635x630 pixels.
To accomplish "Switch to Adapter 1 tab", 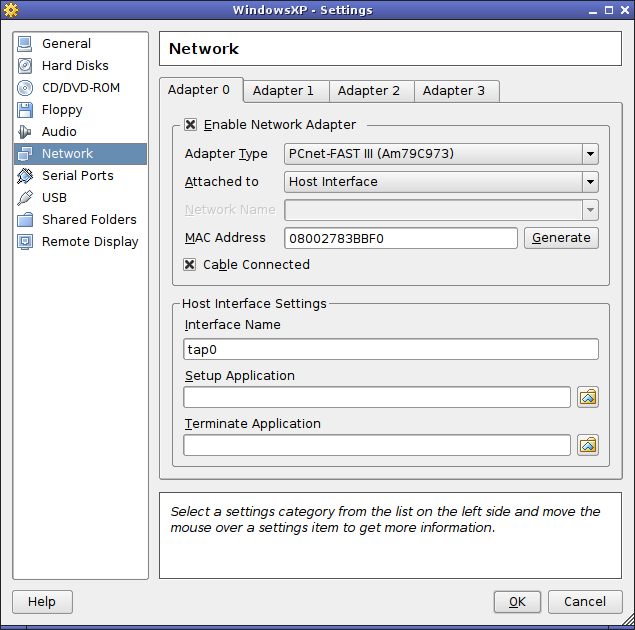I will tap(286, 91).
